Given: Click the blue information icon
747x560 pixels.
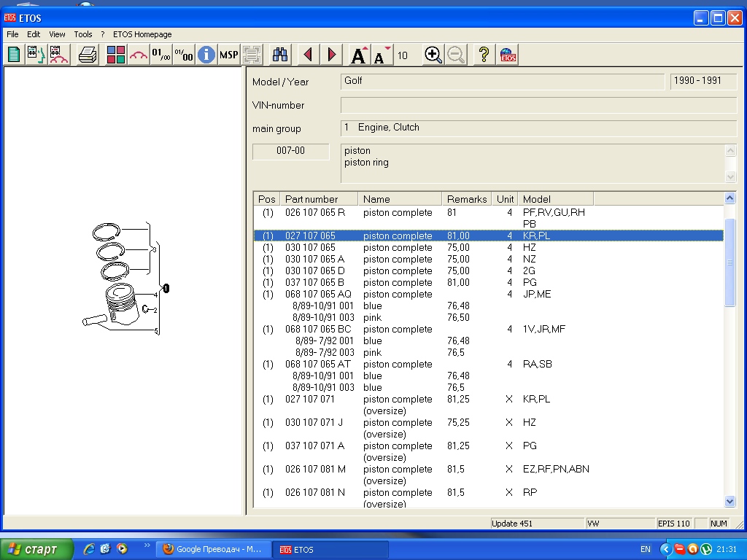Looking at the screenshot, I should tap(206, 55).
